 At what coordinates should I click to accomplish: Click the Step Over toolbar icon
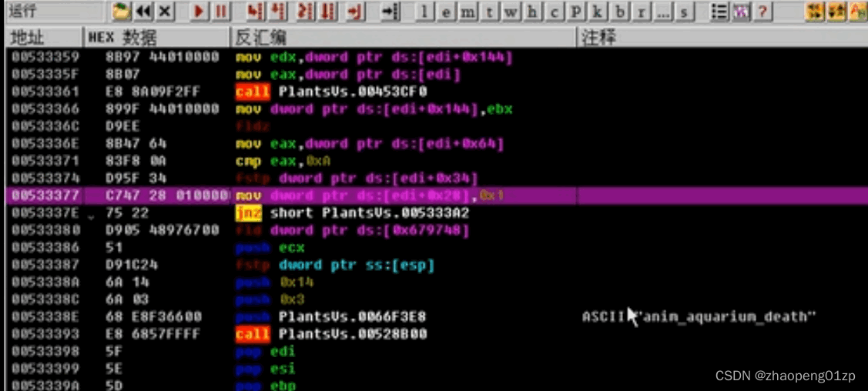tap(280, 11)
